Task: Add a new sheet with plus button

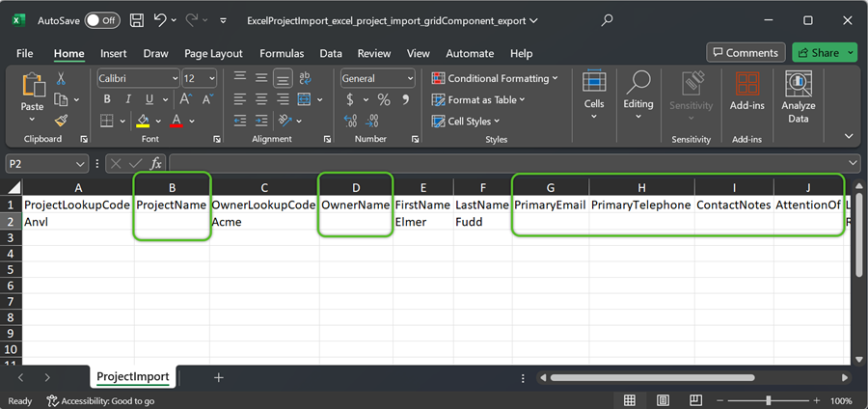Action: point(219,377)
